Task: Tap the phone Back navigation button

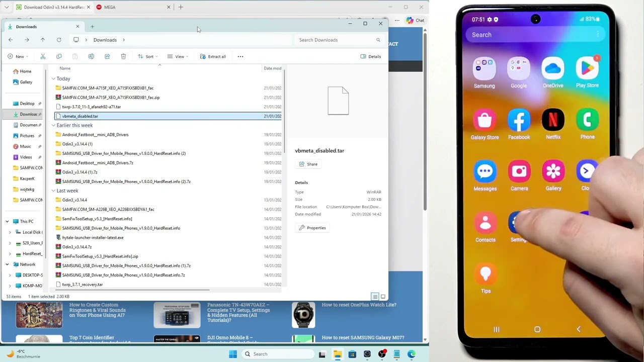Action: (x=579, y=329)
